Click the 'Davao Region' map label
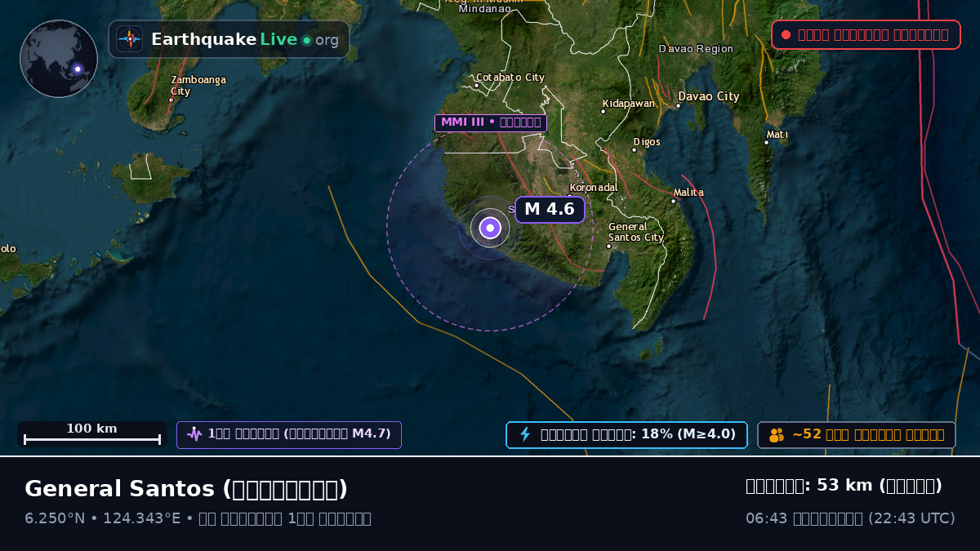 697,49
